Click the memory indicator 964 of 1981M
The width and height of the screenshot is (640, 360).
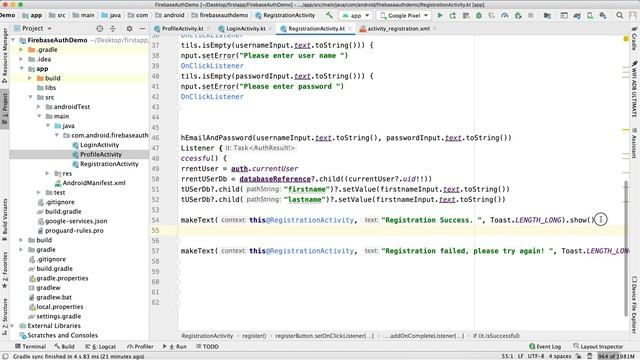pos(617,356)
